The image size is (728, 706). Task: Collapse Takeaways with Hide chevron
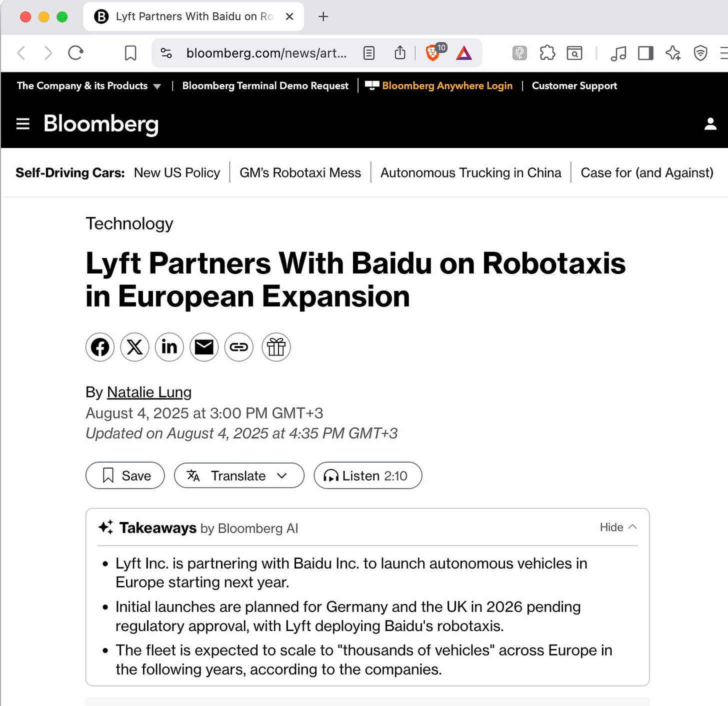coord(618,527)
